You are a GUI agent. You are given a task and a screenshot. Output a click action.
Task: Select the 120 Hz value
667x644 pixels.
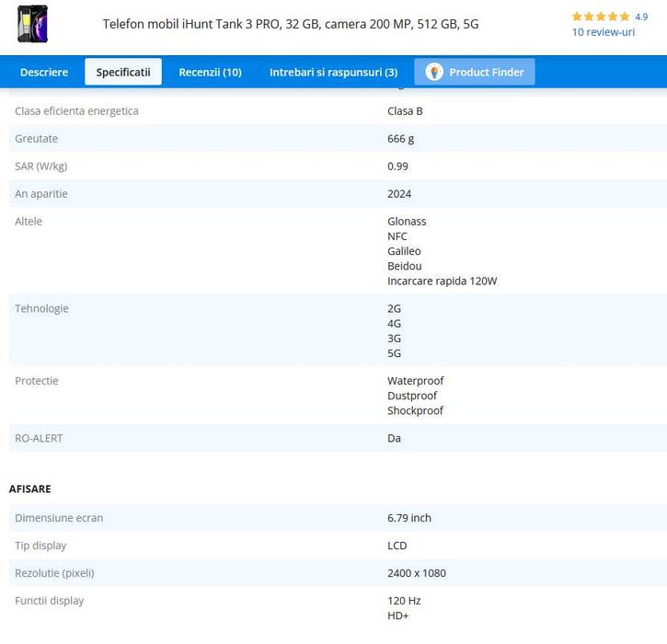[404, 601]
